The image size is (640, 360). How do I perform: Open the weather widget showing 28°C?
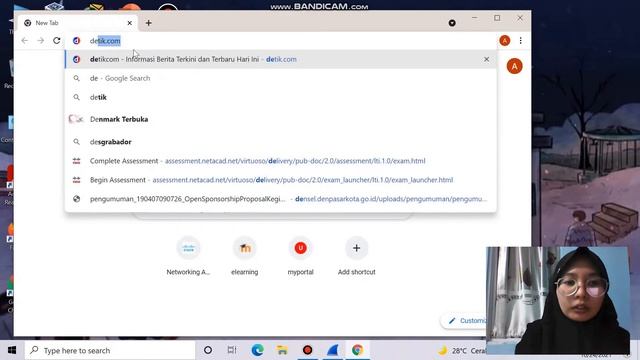(461, 351)
